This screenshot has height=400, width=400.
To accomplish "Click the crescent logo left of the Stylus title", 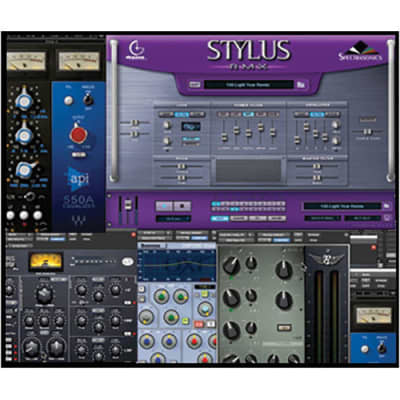I will (x=136, y=50).
